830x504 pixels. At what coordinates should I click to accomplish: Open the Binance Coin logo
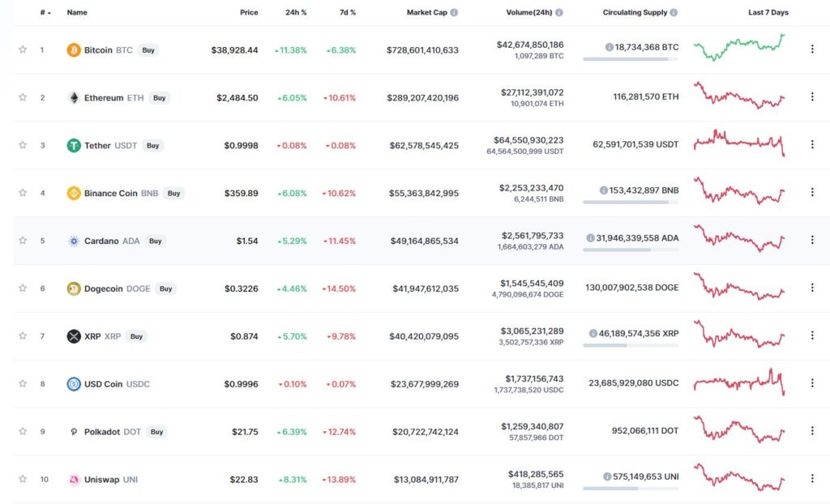74,193
